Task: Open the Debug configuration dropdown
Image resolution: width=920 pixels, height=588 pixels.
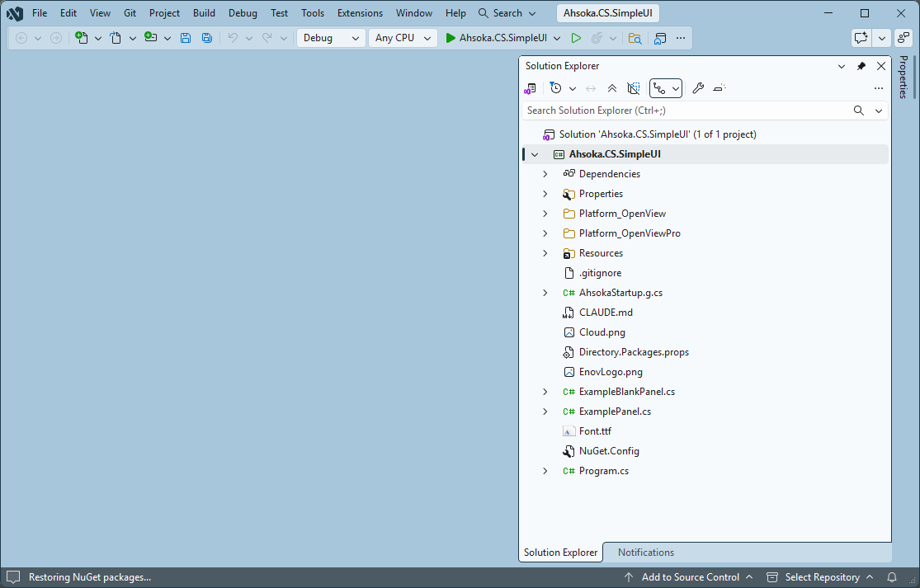Action: (x=331, y=38)
